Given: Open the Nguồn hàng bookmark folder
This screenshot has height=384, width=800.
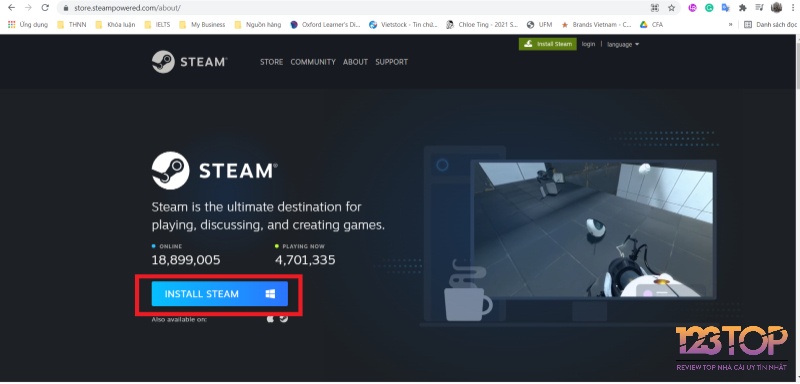Looking at the screenshot, I should point(258,24).
